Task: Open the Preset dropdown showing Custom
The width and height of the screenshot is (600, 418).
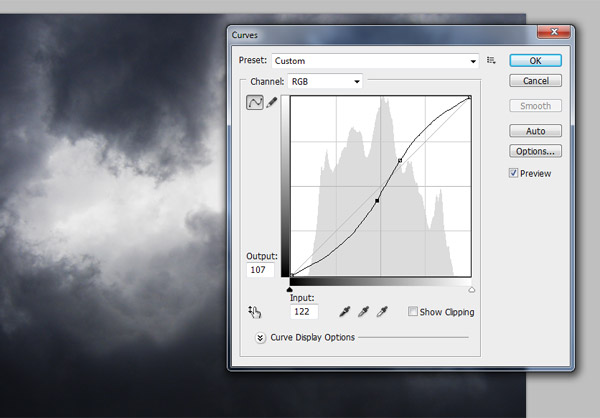Action: 375,61
